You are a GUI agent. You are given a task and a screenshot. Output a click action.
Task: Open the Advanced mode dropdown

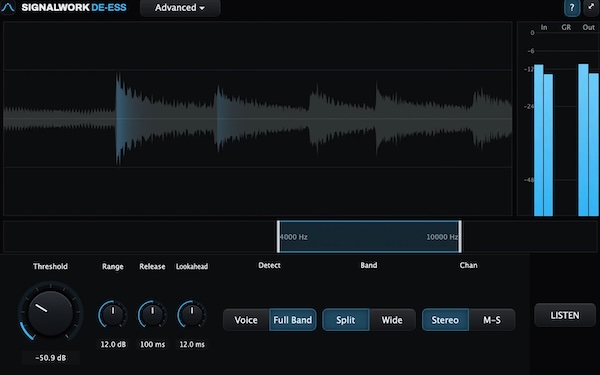180,8
